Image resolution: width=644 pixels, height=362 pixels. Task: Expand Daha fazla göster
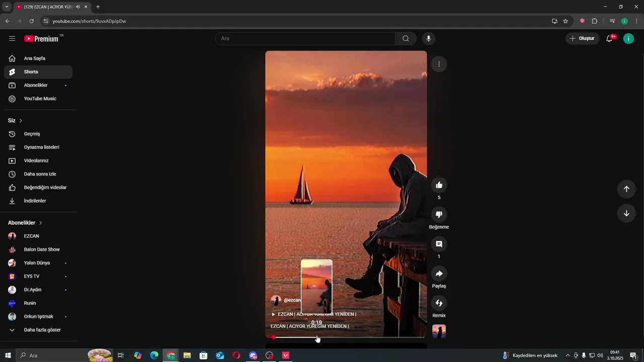(38, 330)
